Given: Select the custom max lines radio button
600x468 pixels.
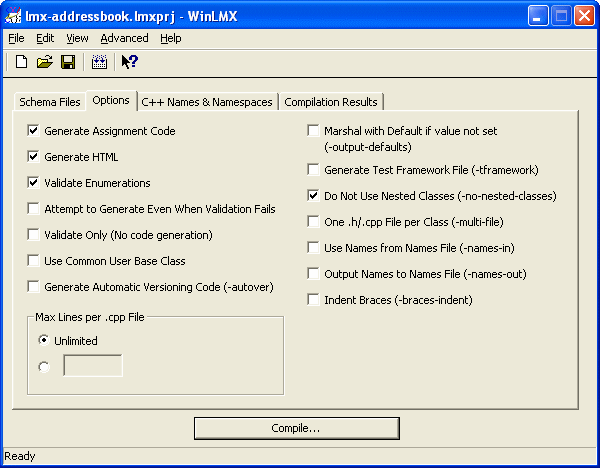Looking at the screenshot, I should tap(44, 367).
